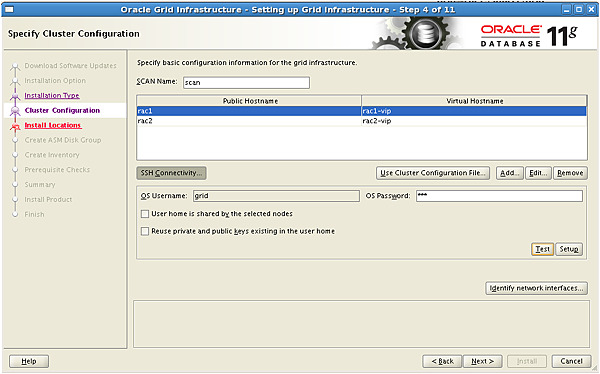Click the Installation Option step

(x=55, y=81)
